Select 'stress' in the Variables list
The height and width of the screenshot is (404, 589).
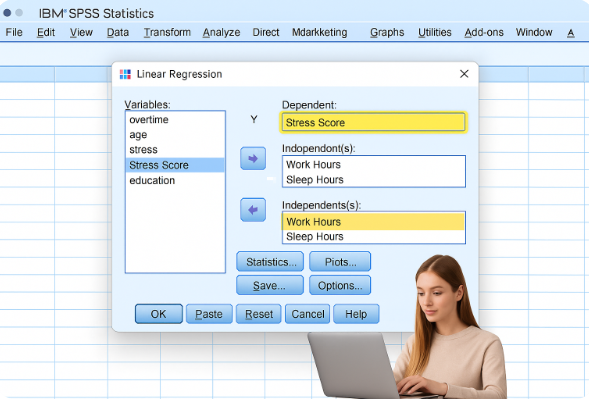pos(175,150)
